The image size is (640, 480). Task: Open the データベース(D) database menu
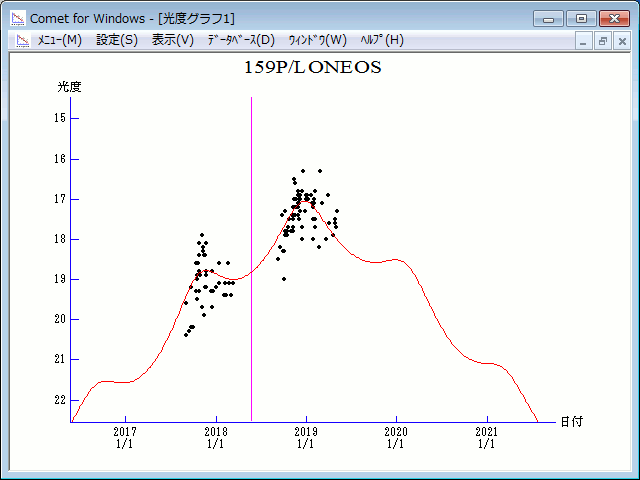(240, 40)
